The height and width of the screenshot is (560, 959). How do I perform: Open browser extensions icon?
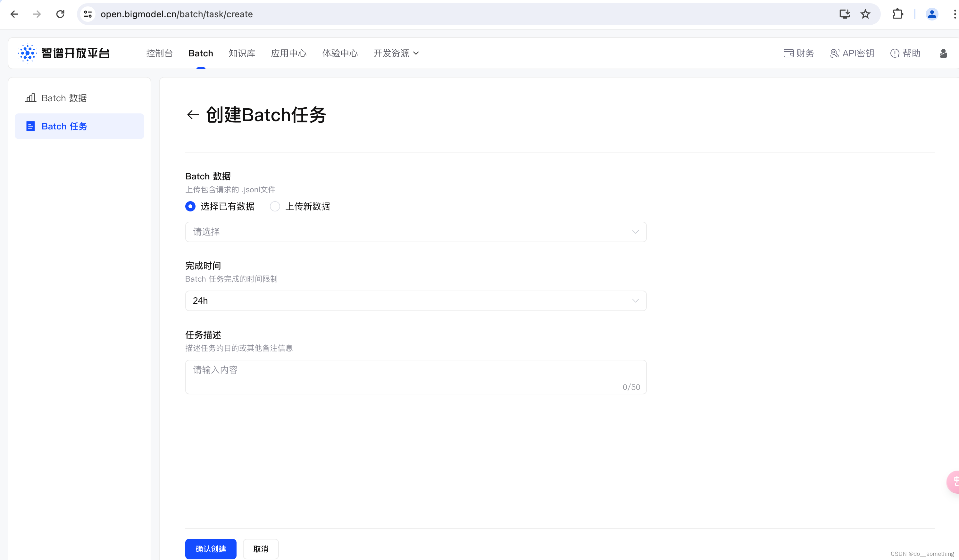coord(897,14)
